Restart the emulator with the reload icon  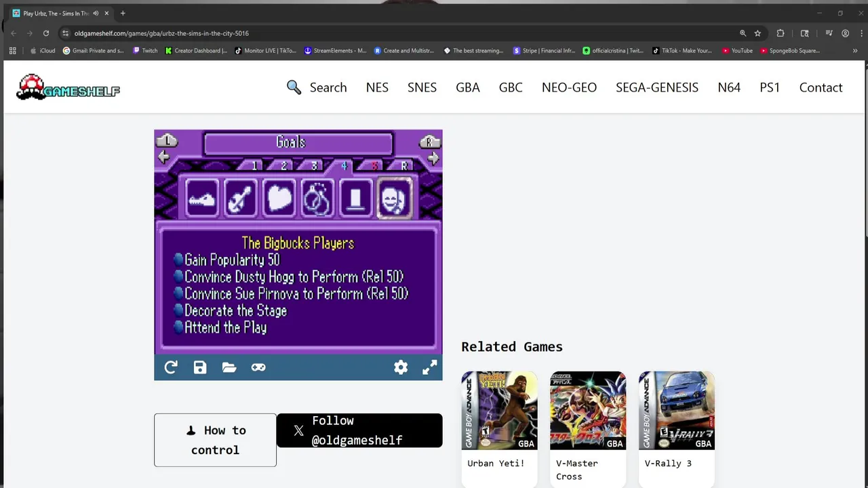coord(171,367)
